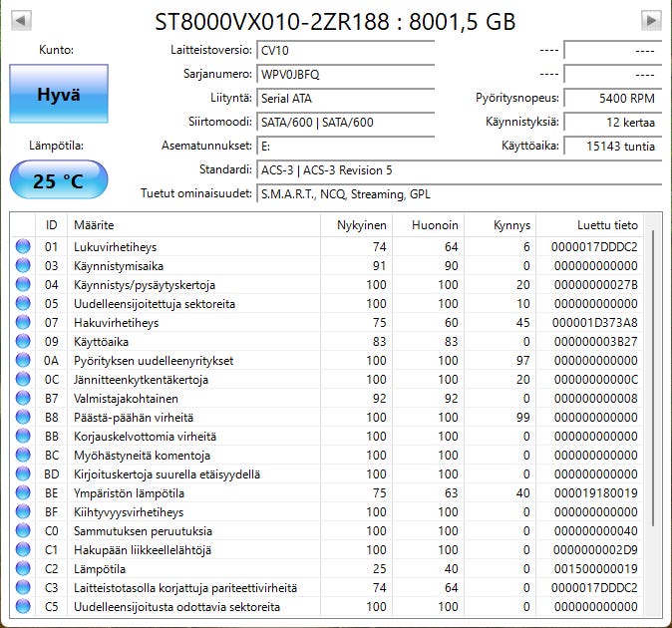672x628 pixels.
Task: Click the Laitteistoversio field CV10
Action: click(345, 51)
